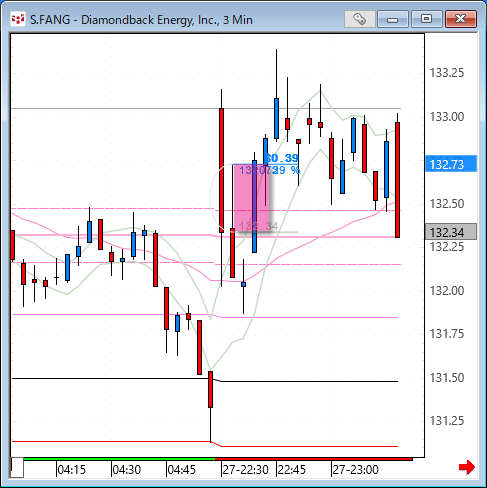The height and width of the screenshot is (488, 487).
Task: Click the 131.50 price axis label
Action: [x=447, y=378]
